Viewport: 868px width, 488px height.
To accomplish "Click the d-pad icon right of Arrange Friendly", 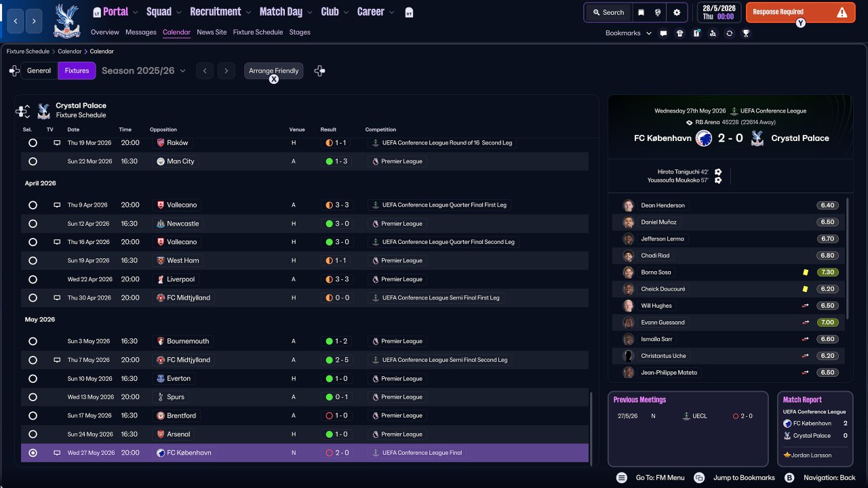I will click(x=320, y=70).
